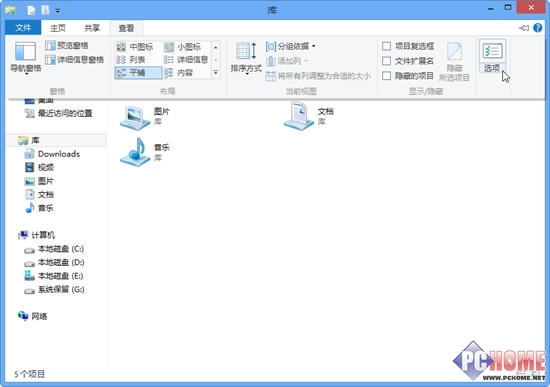Select the 平铺 tiles layout
The width and height of the screenshot is (550, 387).
click(138, 73)
